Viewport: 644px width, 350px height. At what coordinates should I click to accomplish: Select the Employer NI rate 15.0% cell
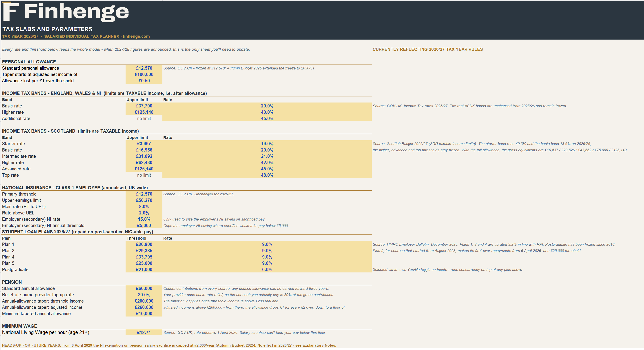(x=144, y=219)
